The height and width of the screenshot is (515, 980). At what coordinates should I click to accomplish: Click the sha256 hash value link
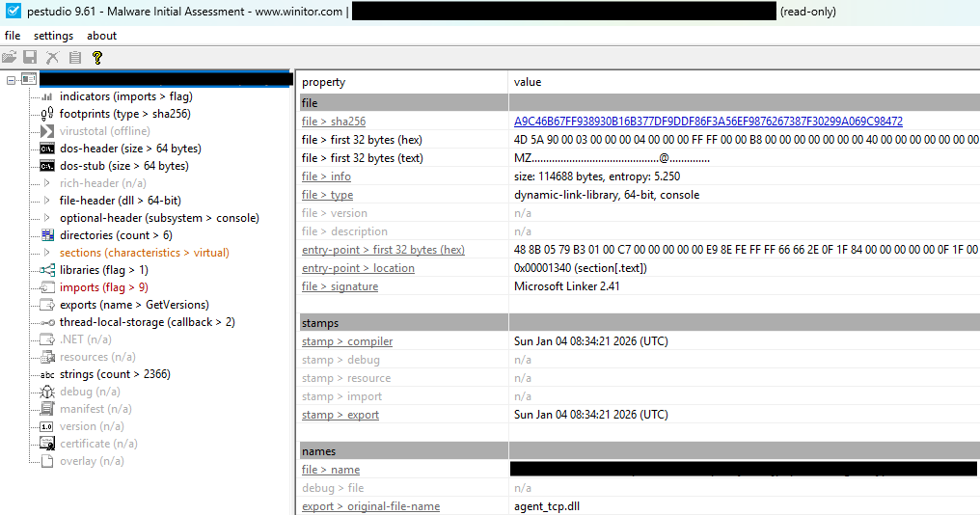[708, 122]
